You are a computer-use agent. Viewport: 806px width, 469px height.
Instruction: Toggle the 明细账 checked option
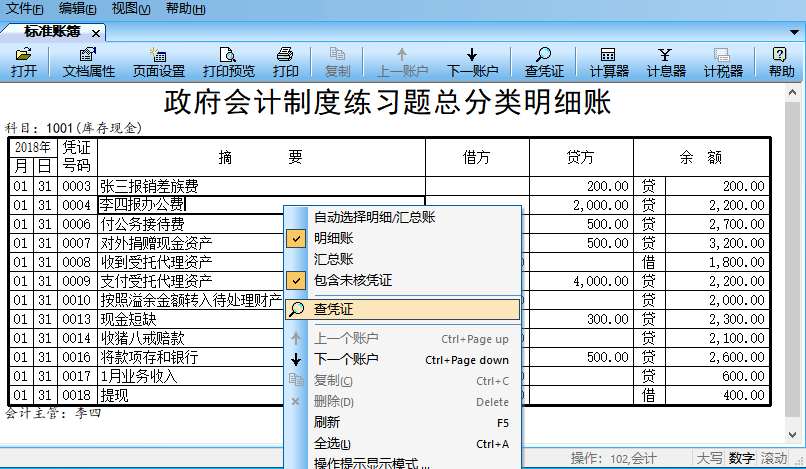coord(403,238)
